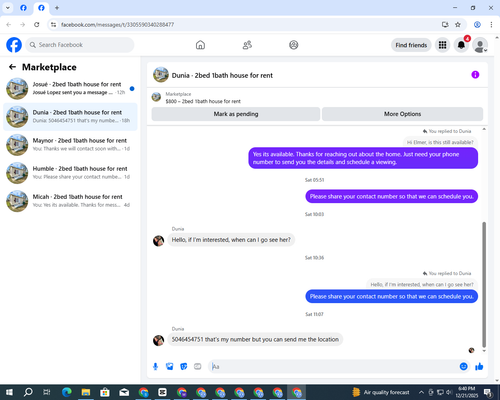Open Micah 2bed 1bath conversation

pyautogui.click(x=70, y=201)
